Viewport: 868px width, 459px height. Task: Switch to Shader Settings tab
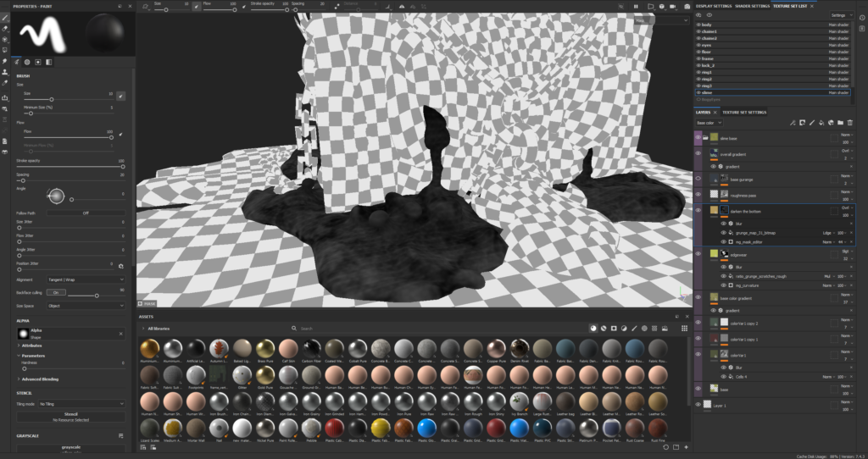click(753, 6)
